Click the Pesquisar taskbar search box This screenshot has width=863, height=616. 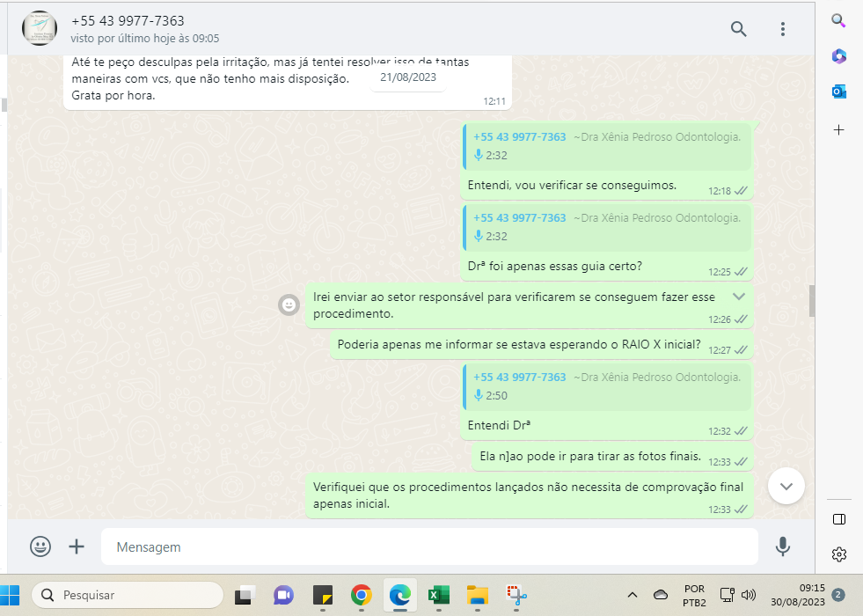pos(128,595)
